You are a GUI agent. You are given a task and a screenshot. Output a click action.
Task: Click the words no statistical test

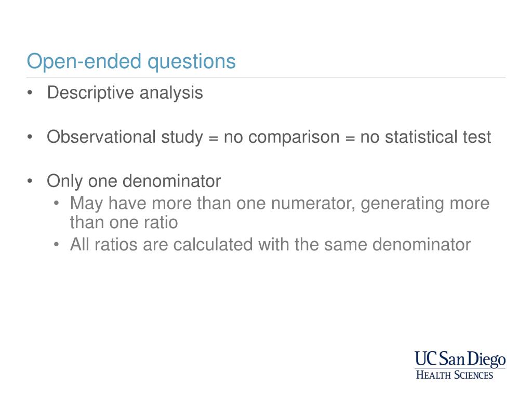click(425, 137)
